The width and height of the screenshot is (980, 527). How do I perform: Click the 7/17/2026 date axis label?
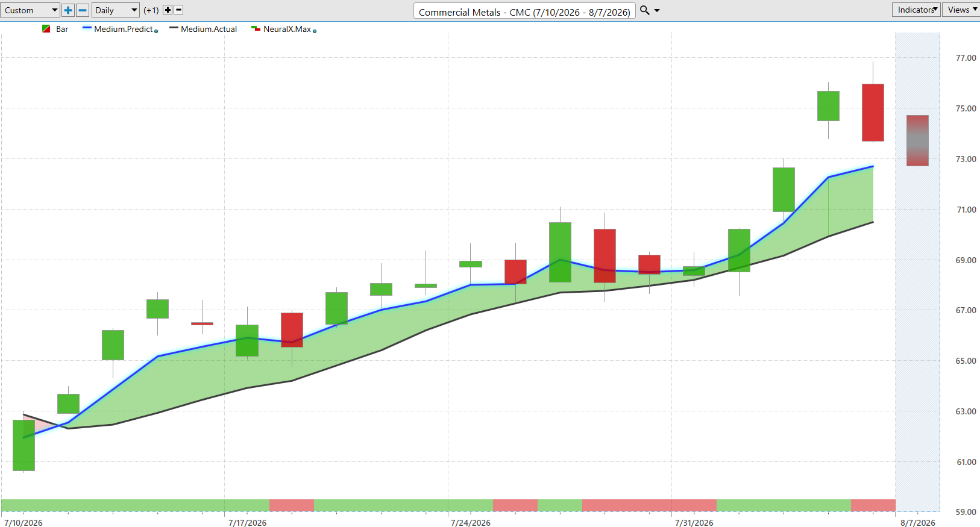click(247, 523)
